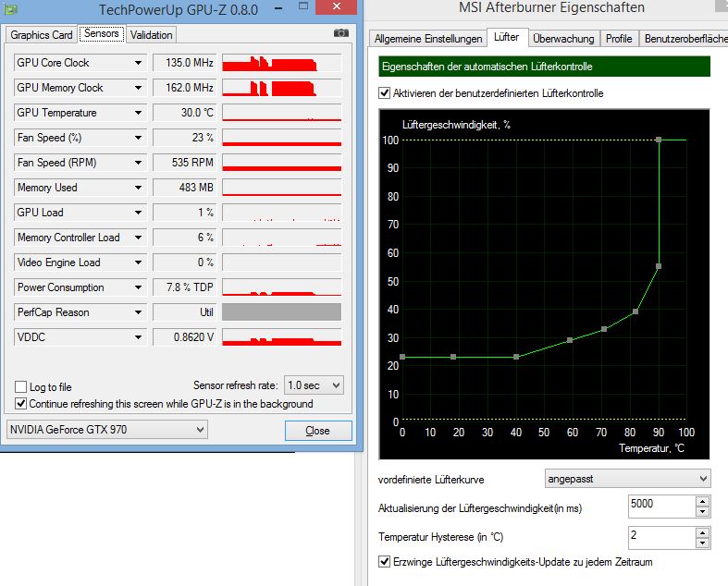Open the Benutzeroberfläche tab
The width and height of the screenshot is (728, 586).
click(684, 39)
